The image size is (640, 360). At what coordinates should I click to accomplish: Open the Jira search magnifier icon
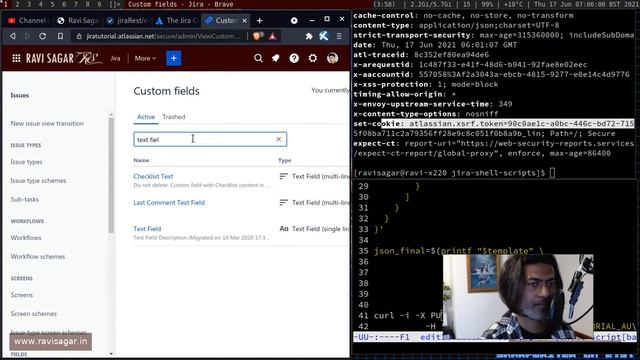[258, 58]
